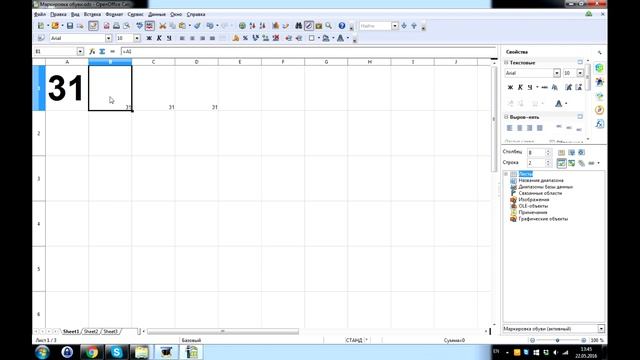Run the spellcheck icon
Screen dimensions: 640x360
click(x=140, y=26)
